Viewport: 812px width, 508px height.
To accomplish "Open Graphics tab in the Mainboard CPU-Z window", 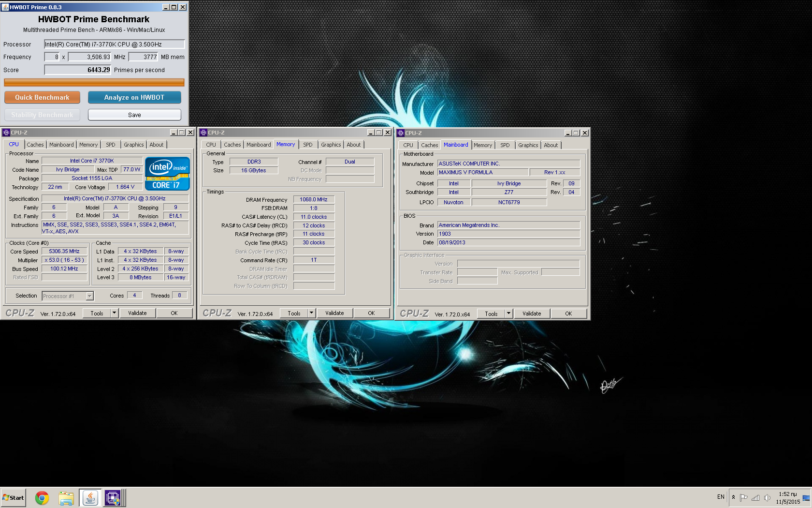I will 528,145.
